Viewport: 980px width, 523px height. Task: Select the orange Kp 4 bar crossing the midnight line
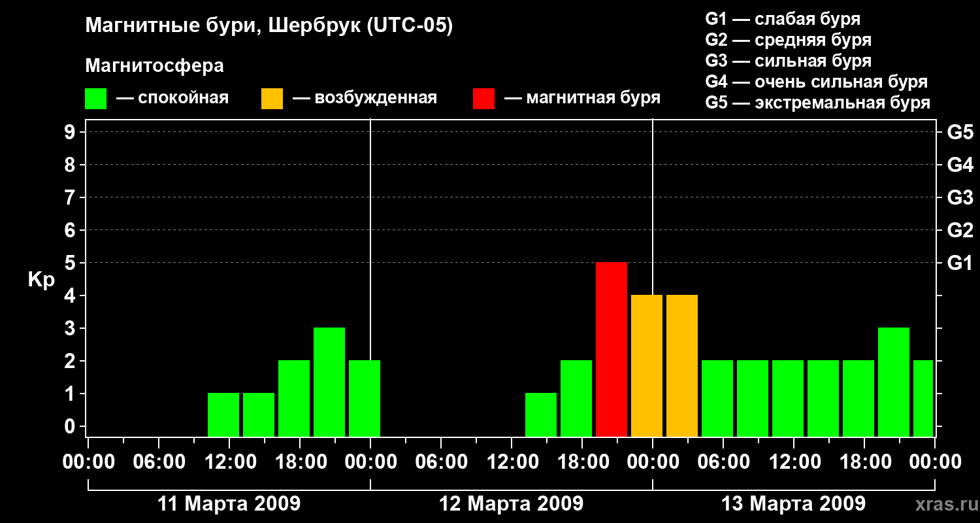click(647, 366)
